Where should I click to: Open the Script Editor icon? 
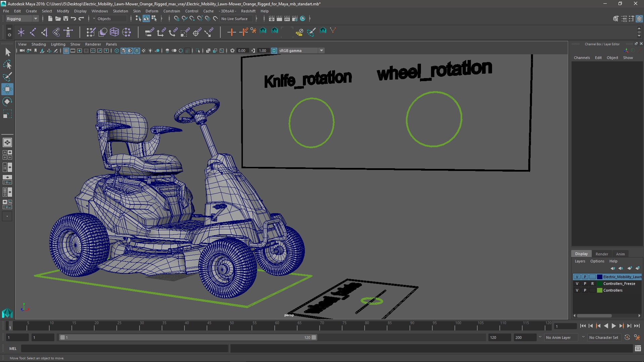638,349
